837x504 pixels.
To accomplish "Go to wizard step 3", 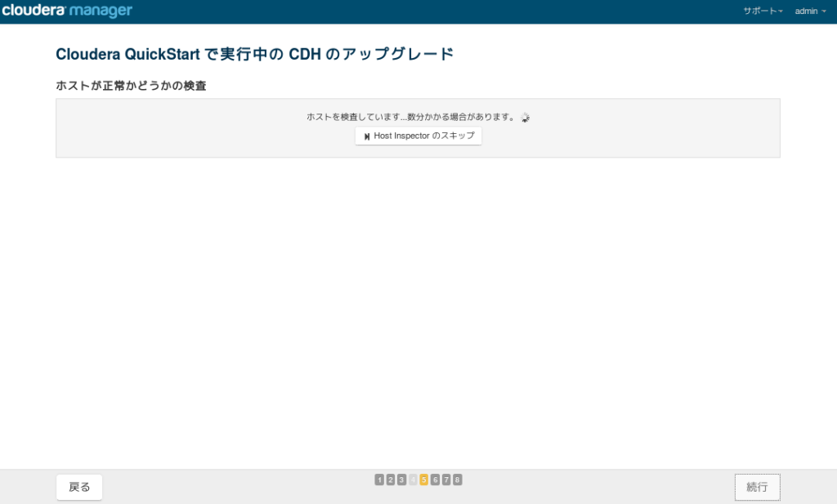I will point(402,480).
